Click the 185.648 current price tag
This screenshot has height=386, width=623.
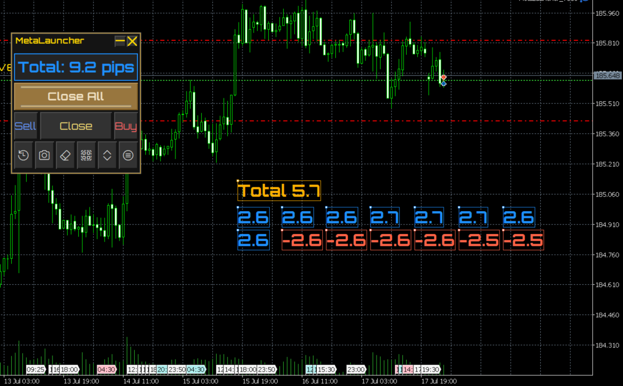tap(607, 75)
